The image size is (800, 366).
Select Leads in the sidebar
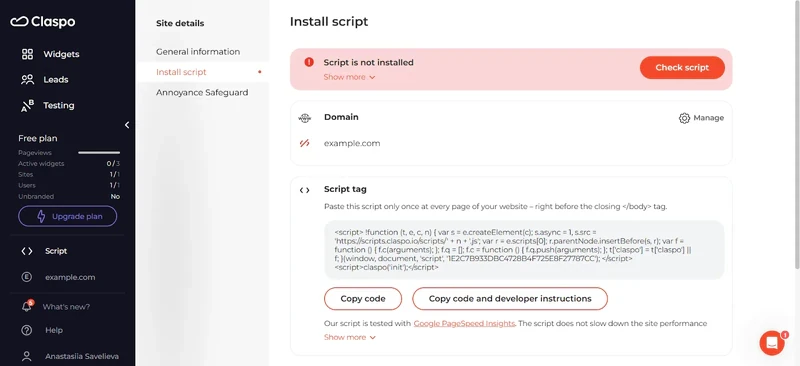[x=56, y=80]
